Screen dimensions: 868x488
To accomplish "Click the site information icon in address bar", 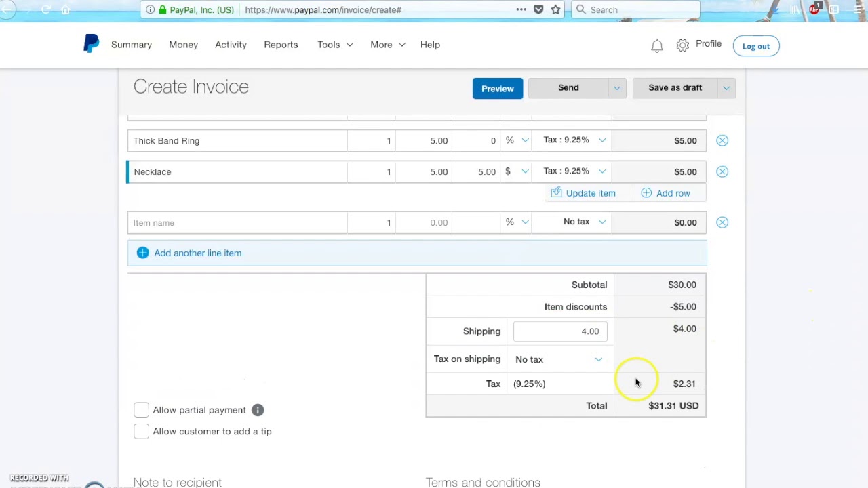I will click(150, 9).
